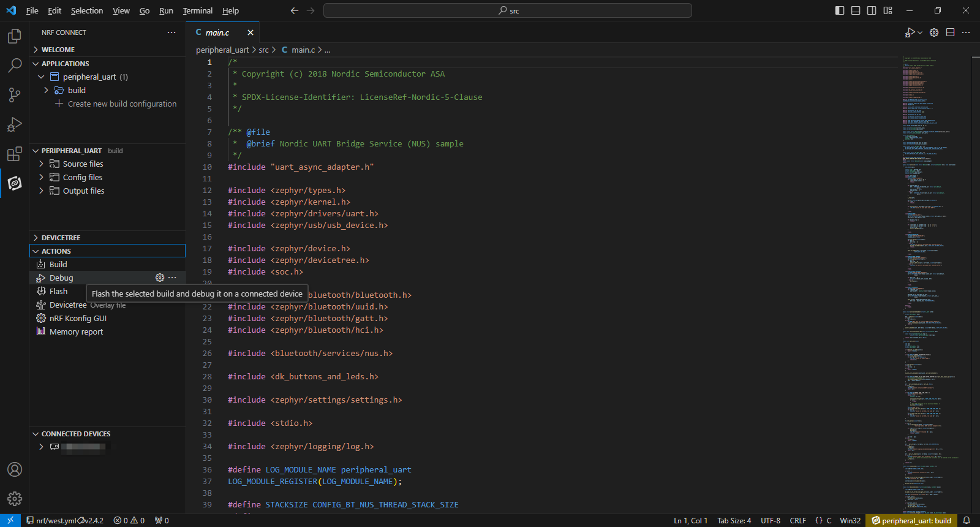Click the nRF Connect activity bar icon
Viewport: 980px width, 527px height.
click(x=15, y=183)
